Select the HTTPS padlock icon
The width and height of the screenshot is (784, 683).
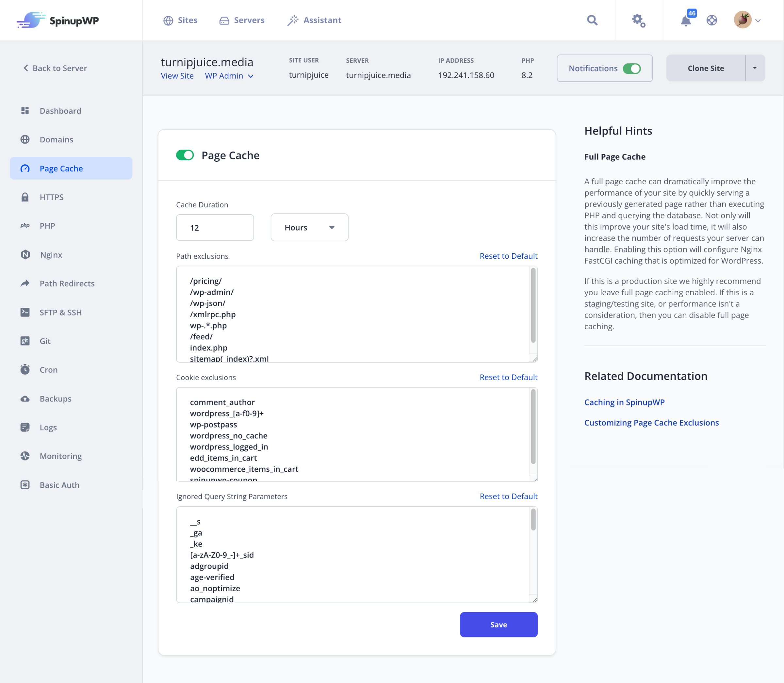(25, 197)
